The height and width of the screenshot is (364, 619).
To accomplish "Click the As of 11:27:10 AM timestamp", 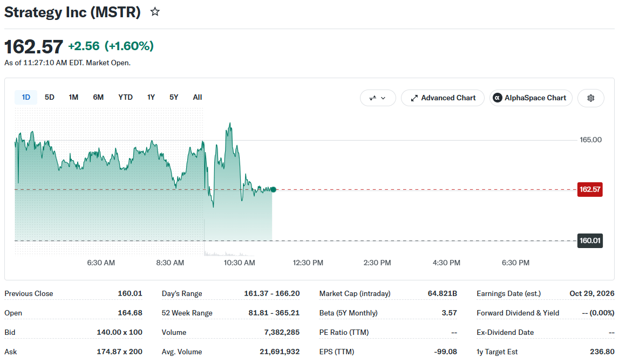I will coord(67,63).
